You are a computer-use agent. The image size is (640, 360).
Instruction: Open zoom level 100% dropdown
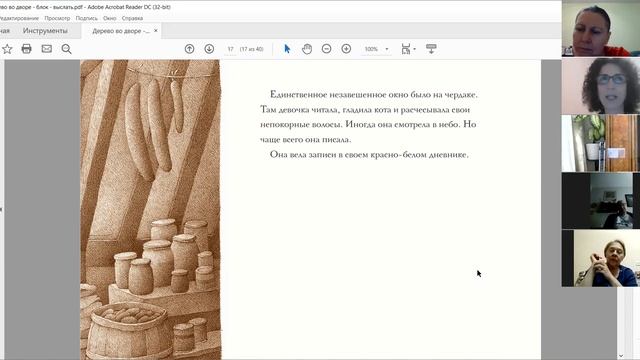(x=376, y=49)
